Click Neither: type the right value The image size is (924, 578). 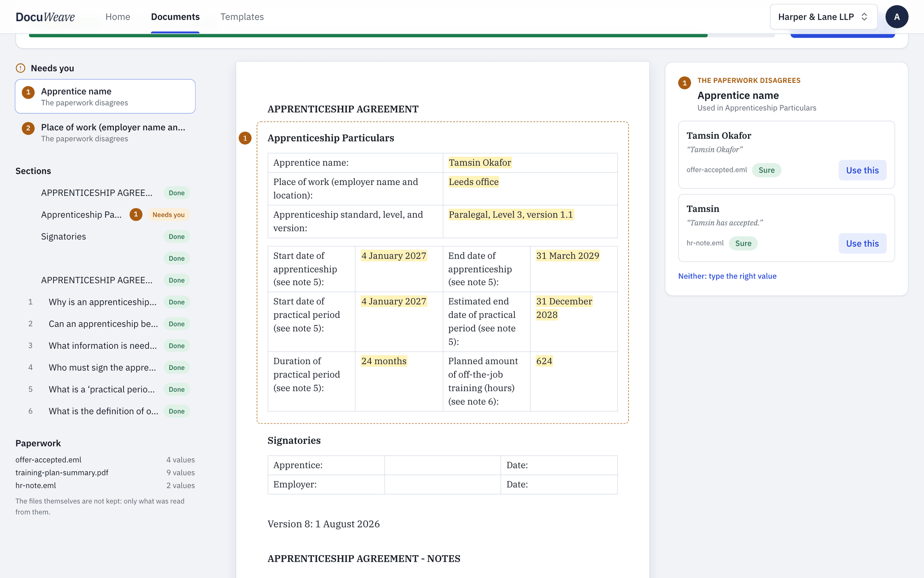pos(727,276)
